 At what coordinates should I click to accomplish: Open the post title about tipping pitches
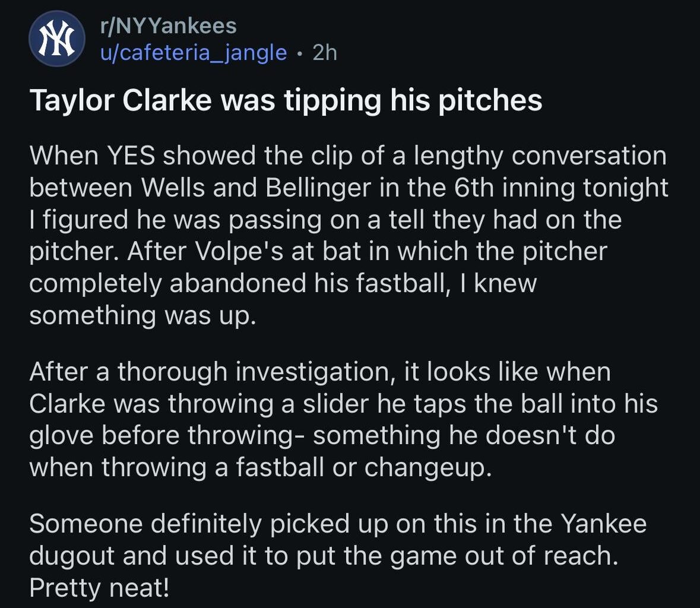coord(286,100)
